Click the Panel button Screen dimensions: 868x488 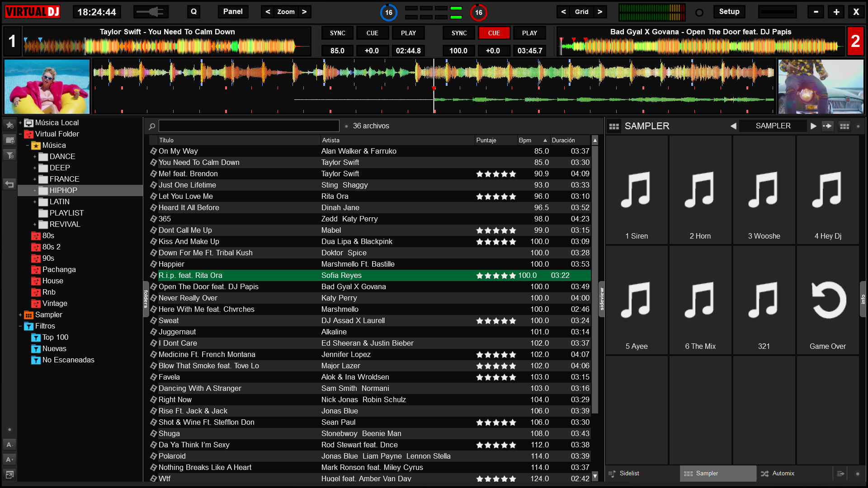[x=233, y=12]
